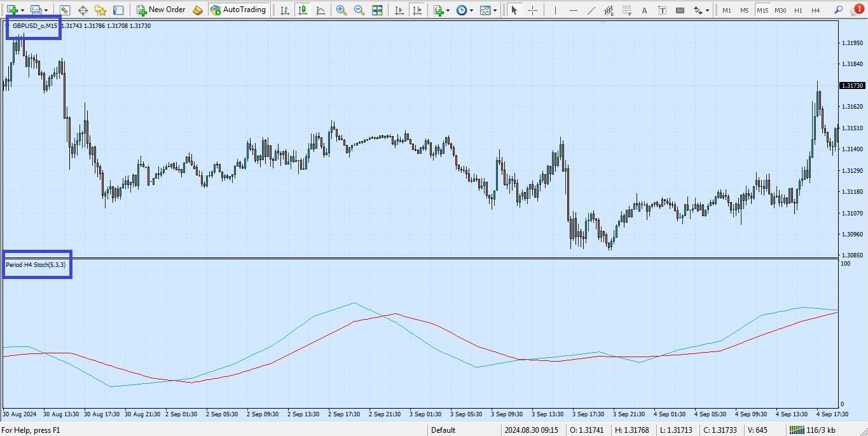The image size is (868, 436).
Task: Toggle the Terminal window
Action: [118, 10]
